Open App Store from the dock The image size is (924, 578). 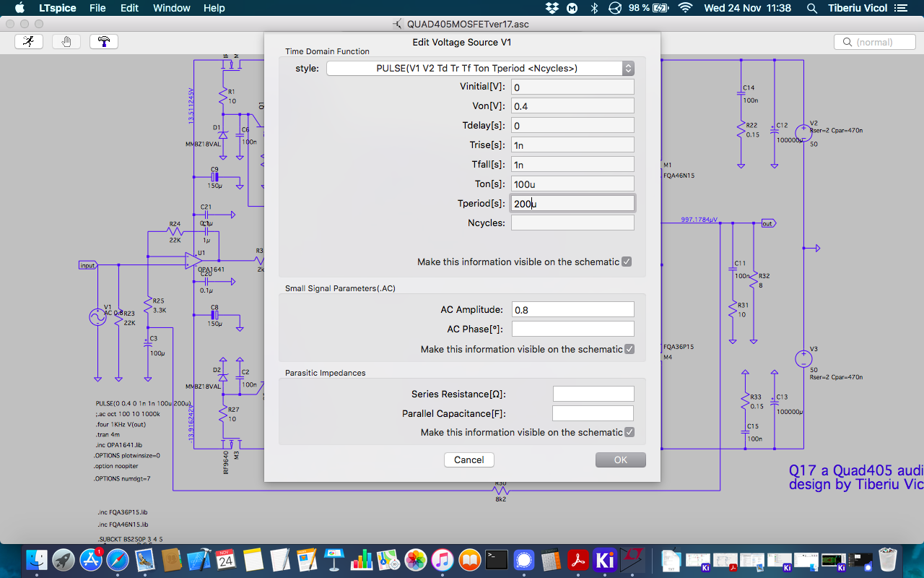click(92, 559)
